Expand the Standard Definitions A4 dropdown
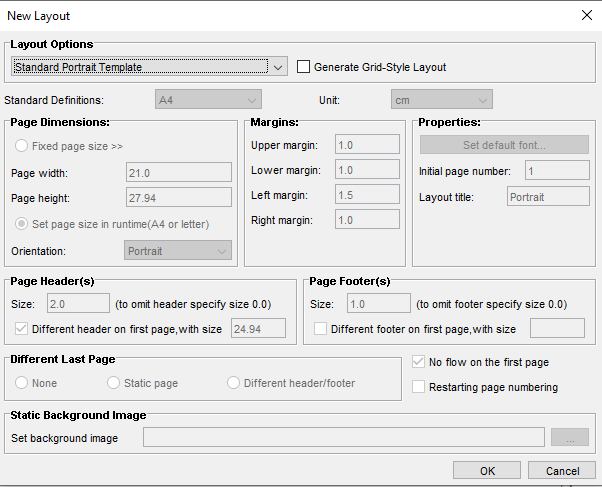The width and height of the screenshot is (602, 487). [208, 100]
